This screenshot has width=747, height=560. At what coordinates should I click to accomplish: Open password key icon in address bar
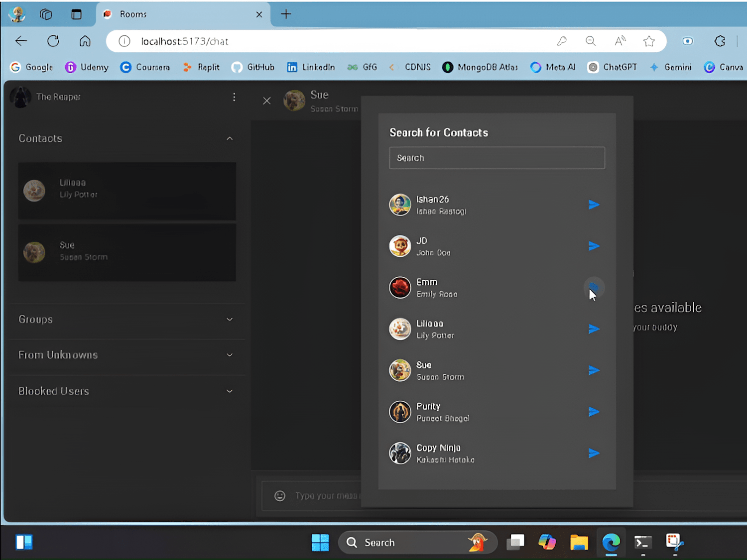click(x=562, y=41)
